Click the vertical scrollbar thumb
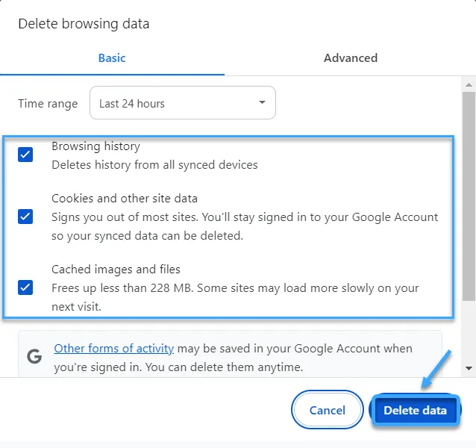The image size is (476, 448). [x=469, y=194]
